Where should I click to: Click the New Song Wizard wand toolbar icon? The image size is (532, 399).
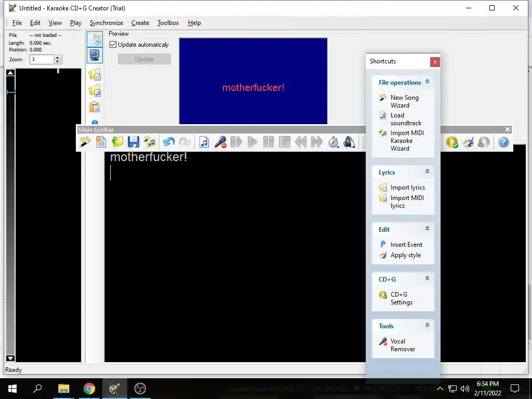(x=85, y=142)
